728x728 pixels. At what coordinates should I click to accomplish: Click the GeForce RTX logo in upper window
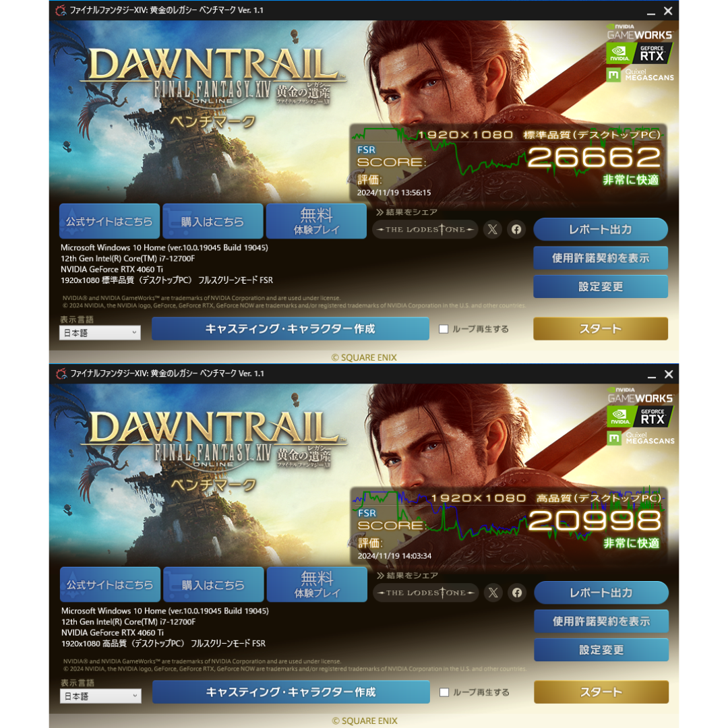click(x=639, y=53)
